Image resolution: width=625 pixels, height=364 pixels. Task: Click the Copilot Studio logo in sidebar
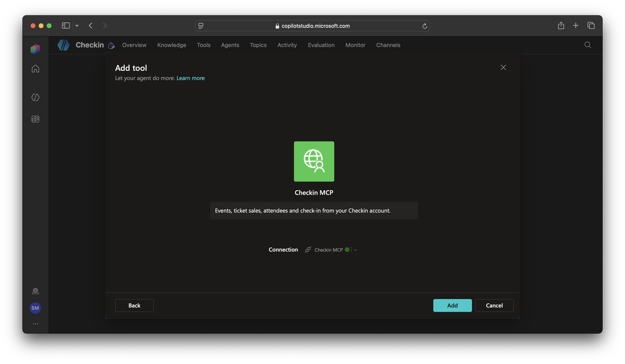35,48
